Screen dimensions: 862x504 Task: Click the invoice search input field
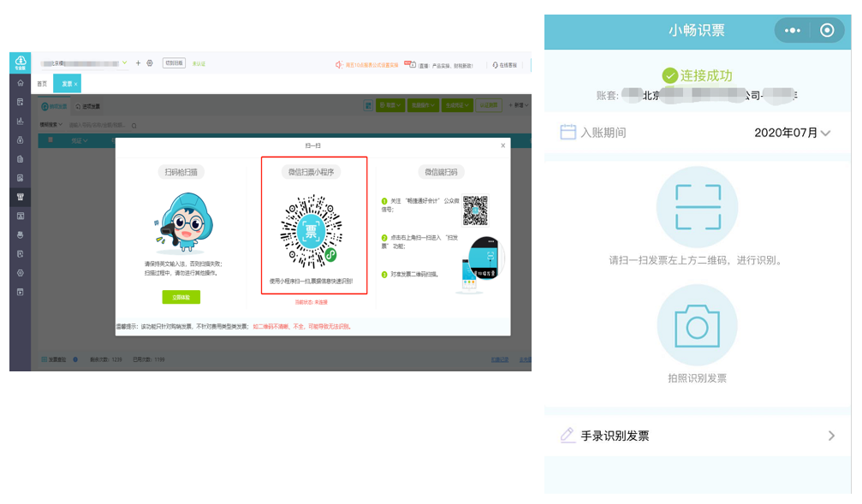[x=98, y=125]
